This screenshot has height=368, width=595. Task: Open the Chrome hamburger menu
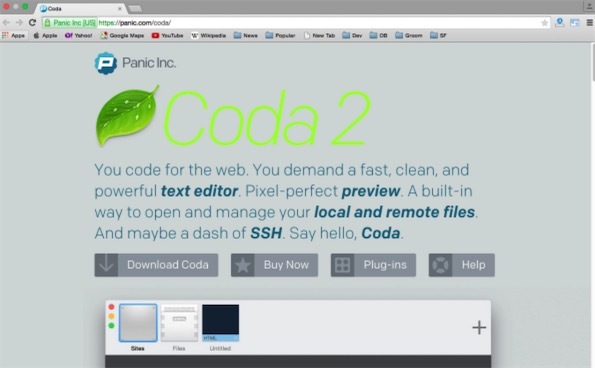(x=590, y=23)
